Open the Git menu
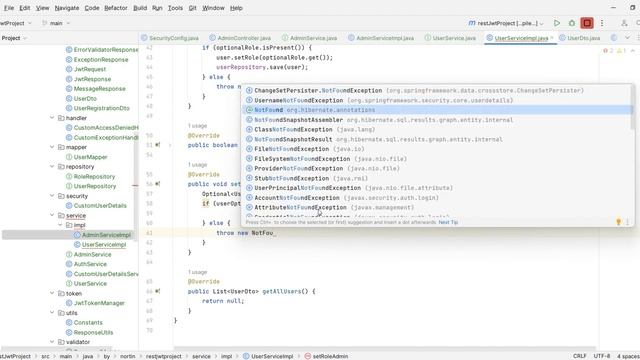 coord(192,8)
